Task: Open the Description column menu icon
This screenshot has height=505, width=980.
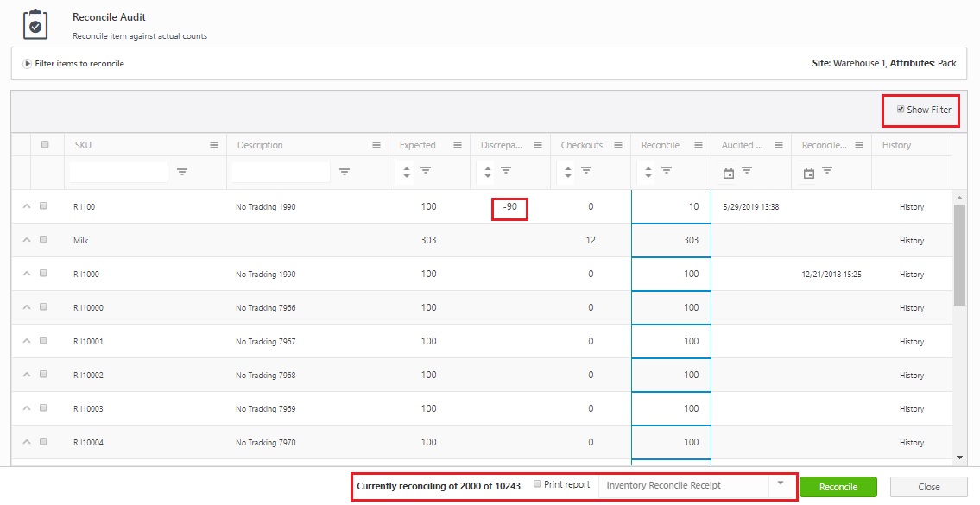Action: click(x=376, y=145)
